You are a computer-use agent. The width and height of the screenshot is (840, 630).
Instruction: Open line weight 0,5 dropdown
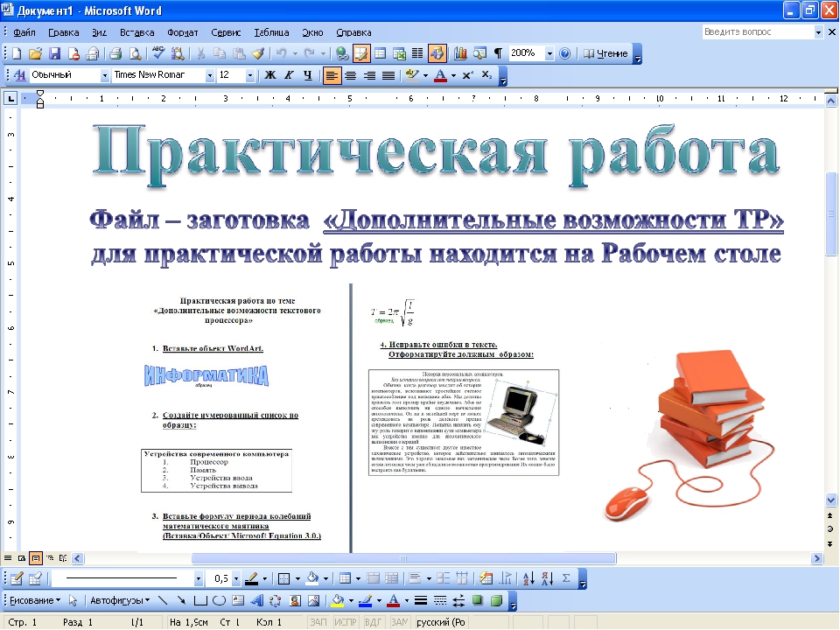[236, 578]
